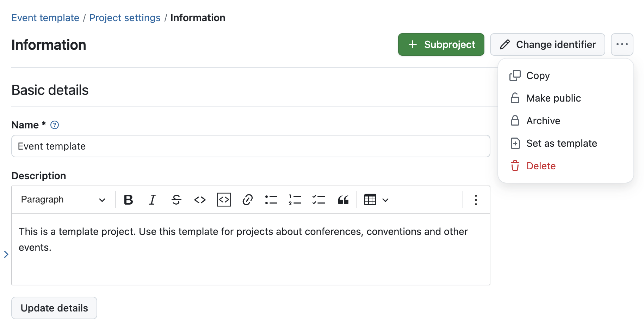This screenshot has width=644, height=333.
Task: Click Delete in the actions menu
Action: pos(541,165)
